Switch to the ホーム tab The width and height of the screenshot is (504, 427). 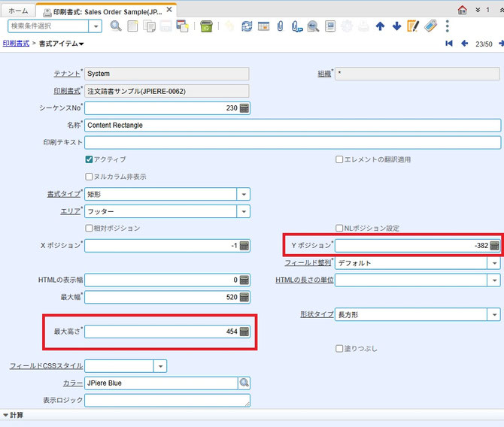pyautogui.click(x=18, y=11)
